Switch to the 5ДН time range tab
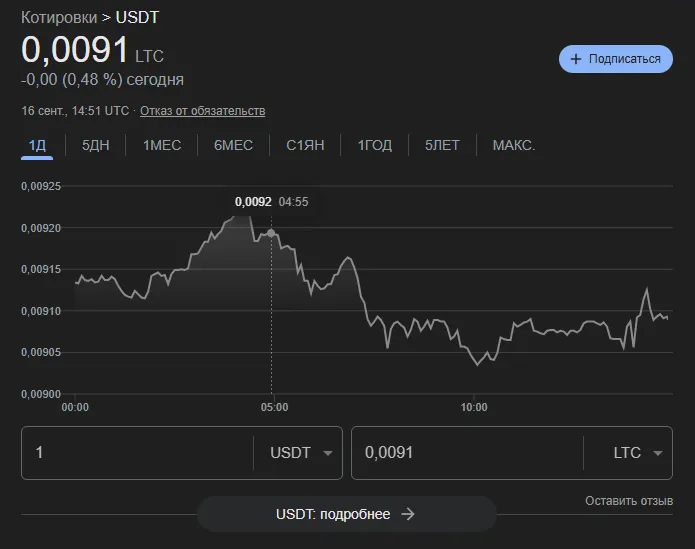 pyautogui.click(x=95, y=145)
